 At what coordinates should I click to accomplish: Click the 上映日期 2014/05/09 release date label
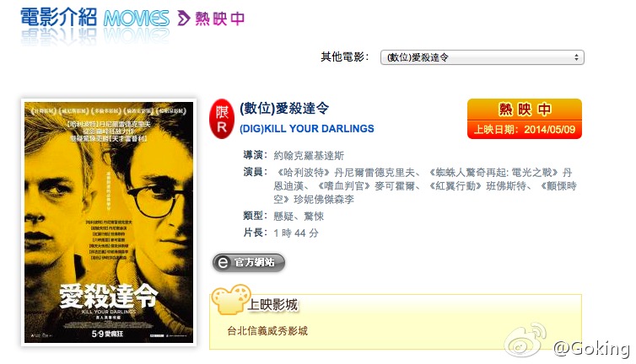[525, 130]
